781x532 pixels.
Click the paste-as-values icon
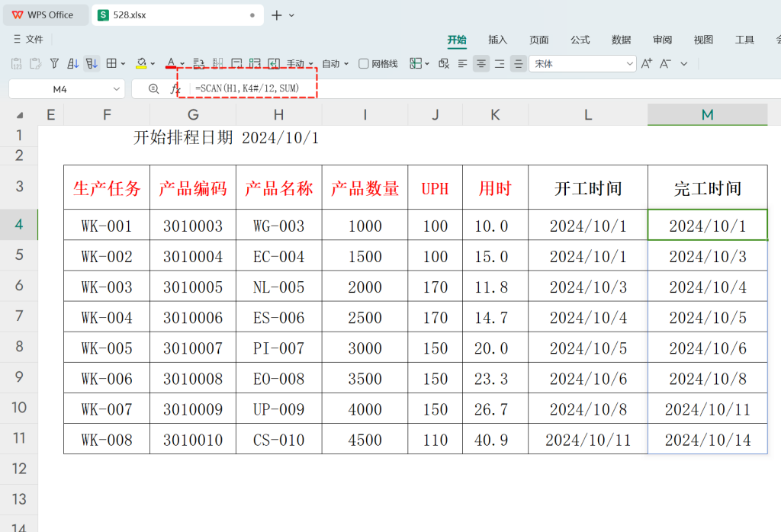(x=17, y=64)
